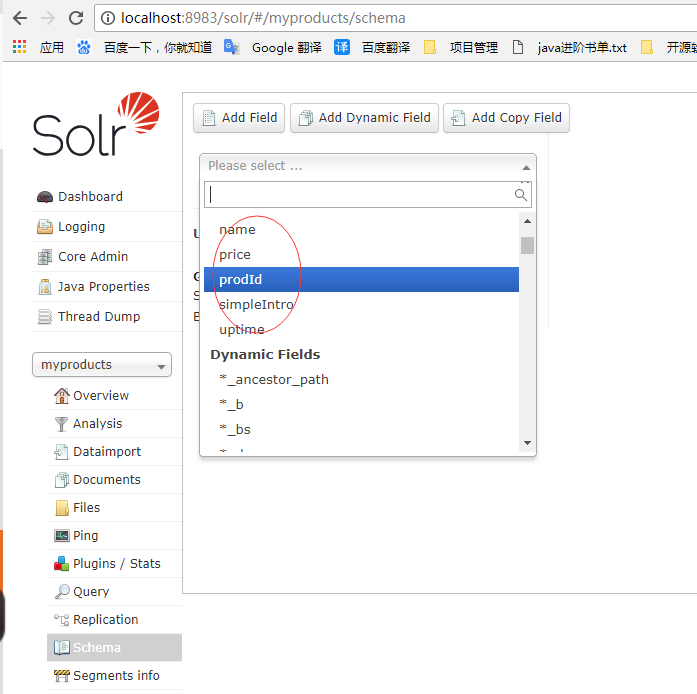Click the Add Copy Field button
Screen dimensions: 697x694
point(506,118)
